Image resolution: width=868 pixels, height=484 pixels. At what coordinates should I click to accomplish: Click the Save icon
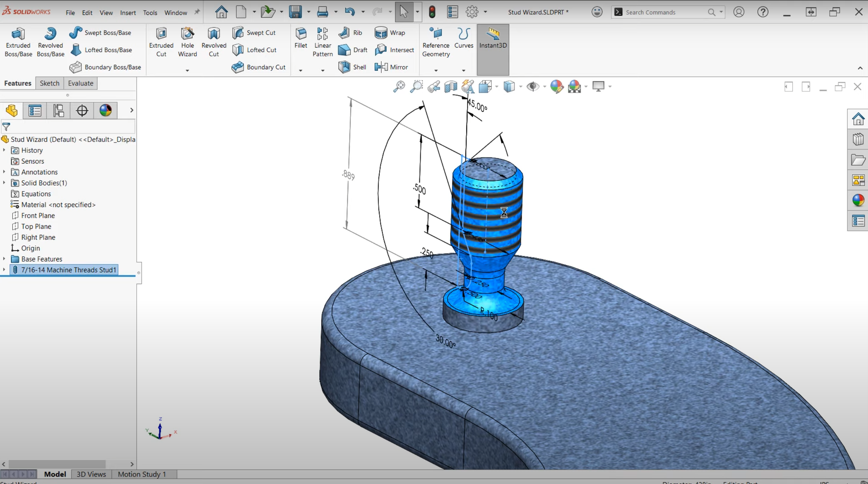coord(295,12)
